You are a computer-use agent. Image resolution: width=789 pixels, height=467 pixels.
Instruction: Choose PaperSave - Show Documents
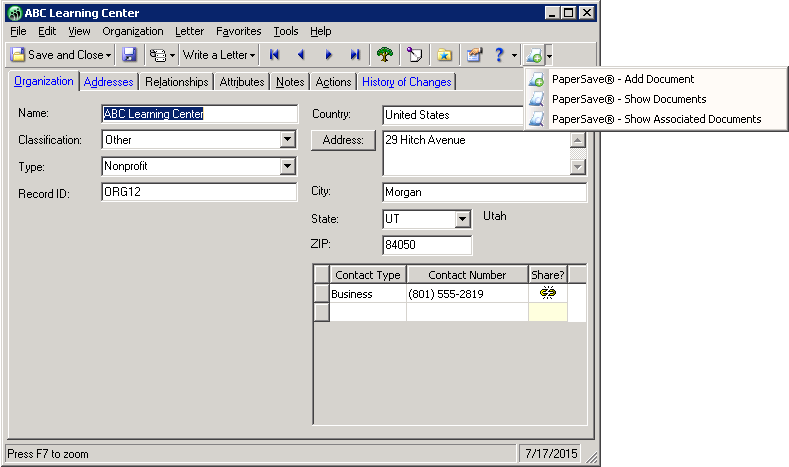coord(656,99)
